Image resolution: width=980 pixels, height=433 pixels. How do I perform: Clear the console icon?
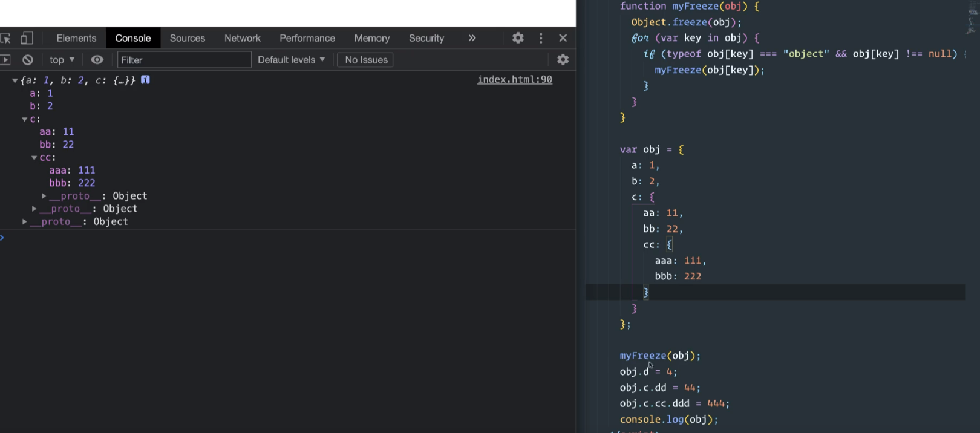pyautogui.click(x=28, y=60)
